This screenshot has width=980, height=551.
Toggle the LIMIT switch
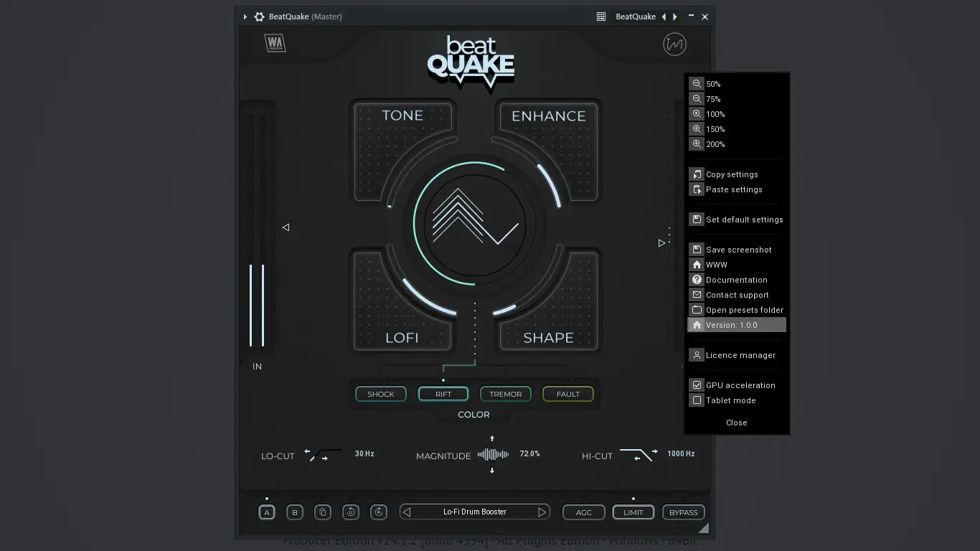pyautogui.click(x=633, y=512)
